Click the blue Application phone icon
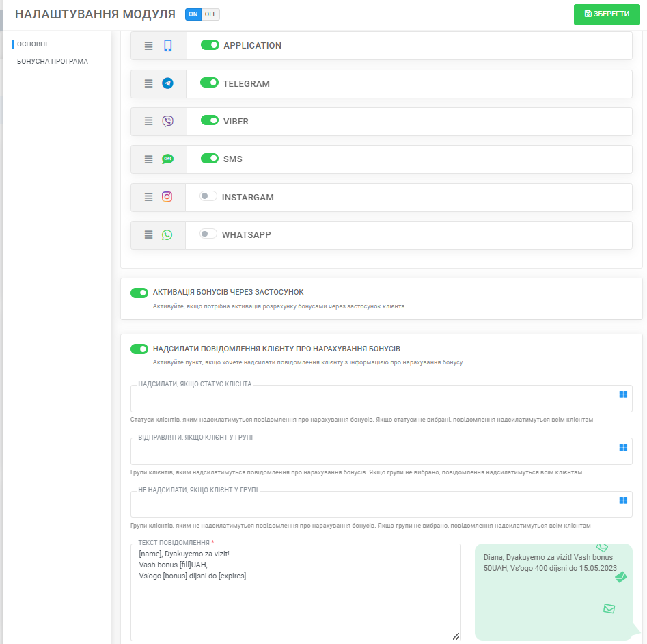 tap(167, 45)
